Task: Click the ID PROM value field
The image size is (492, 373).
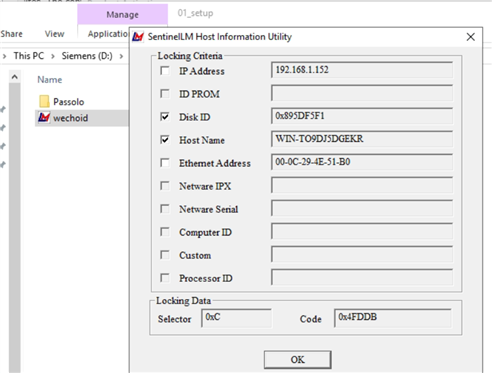Action: 362,93
